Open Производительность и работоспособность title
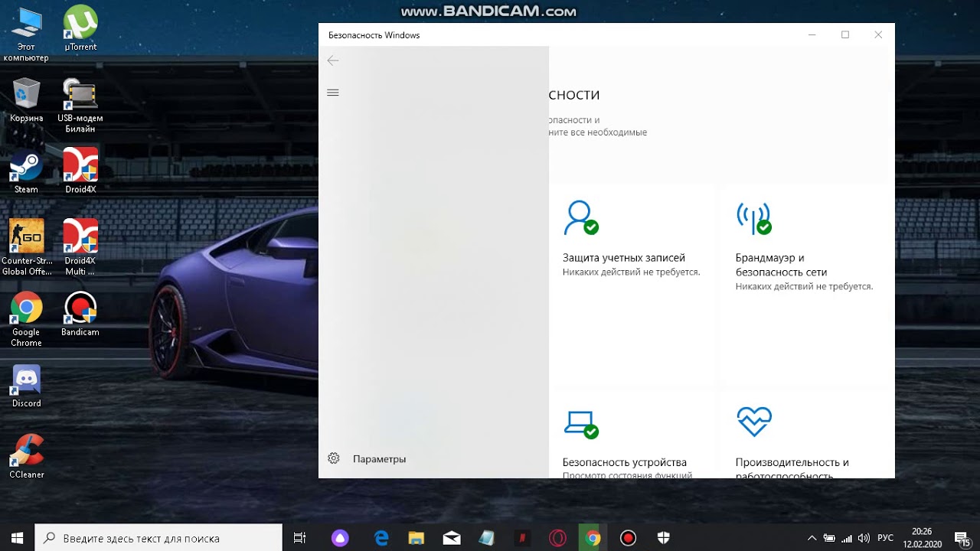The width and height of the screenshot is (980, 551). pyautogui.click(x=792, y=468)
